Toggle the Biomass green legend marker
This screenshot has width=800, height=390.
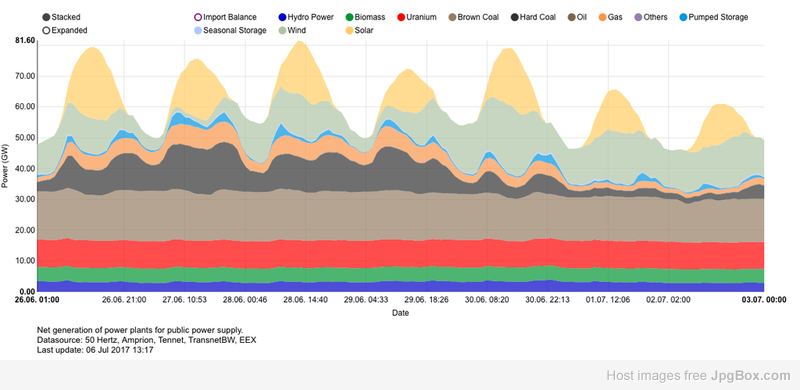(x=349, y=17)
